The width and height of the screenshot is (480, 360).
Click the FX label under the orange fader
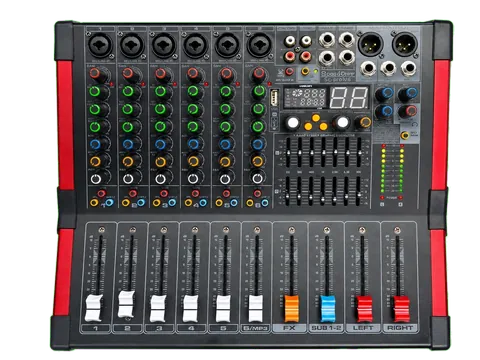(x=289, y=328)
